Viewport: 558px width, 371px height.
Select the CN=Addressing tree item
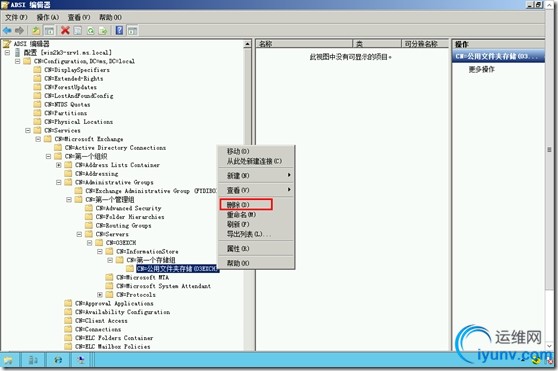coord(96,174)
